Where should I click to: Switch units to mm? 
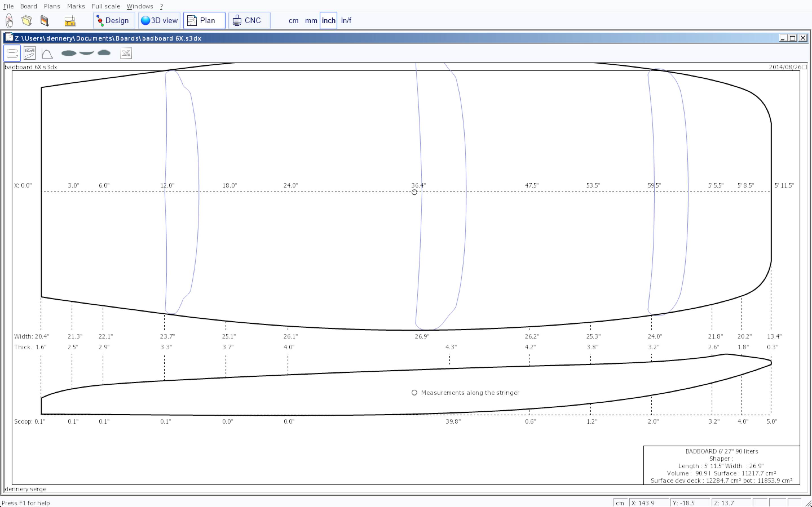pyautogui.click(x=311, y=21)
